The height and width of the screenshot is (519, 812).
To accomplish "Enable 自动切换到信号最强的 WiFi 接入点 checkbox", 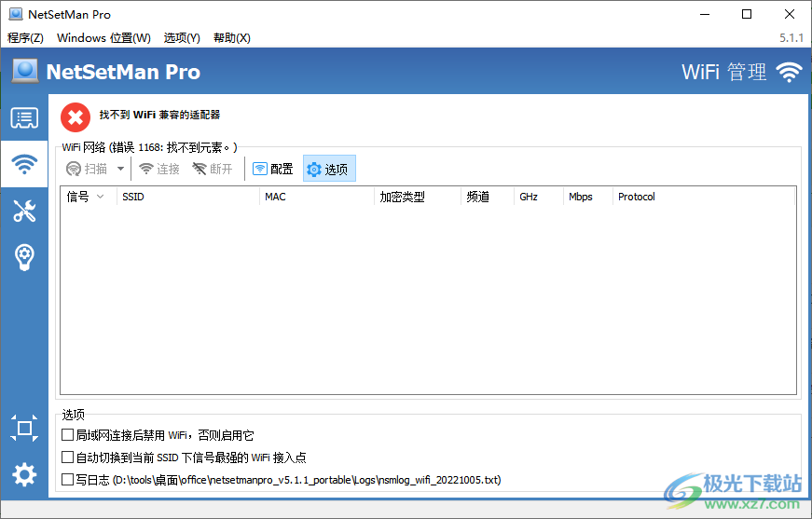I will coord(67,457).
